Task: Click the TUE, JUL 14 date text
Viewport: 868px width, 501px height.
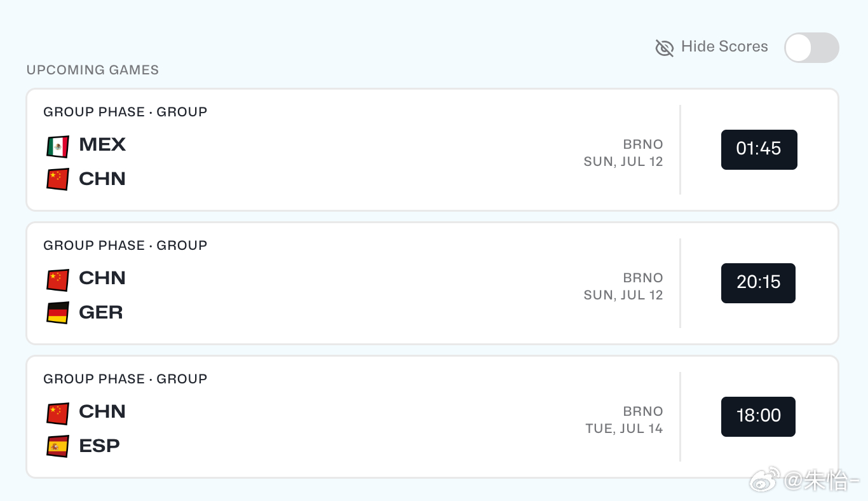Action: 624,429
